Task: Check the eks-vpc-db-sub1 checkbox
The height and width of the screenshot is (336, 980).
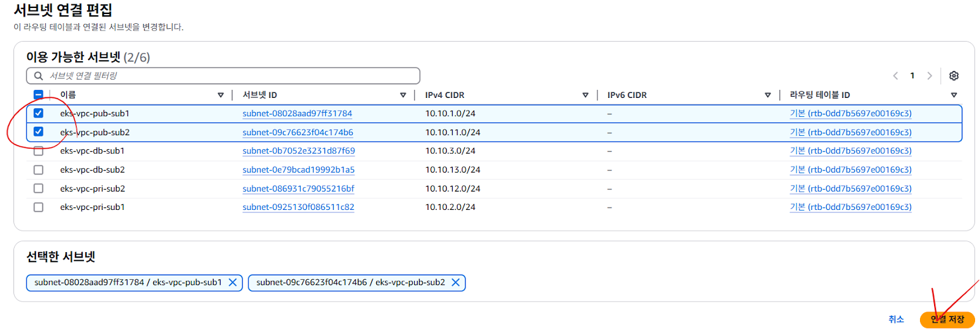Action: [38, 151]
